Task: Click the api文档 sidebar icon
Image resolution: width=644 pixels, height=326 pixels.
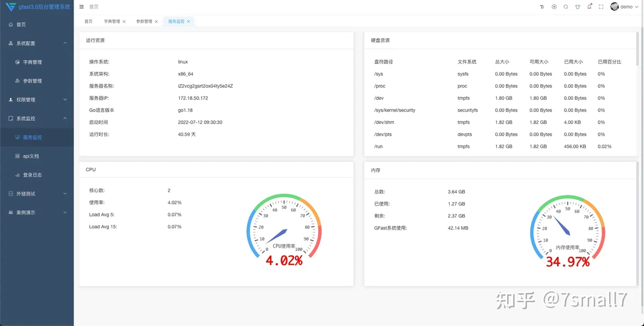Action: tap(17, 156)
